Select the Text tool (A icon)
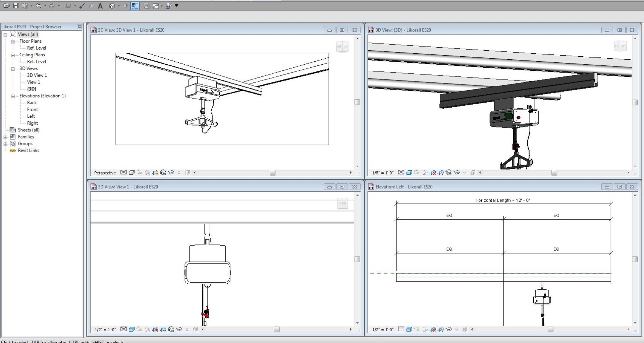644x343 pixels. (100, 6)
